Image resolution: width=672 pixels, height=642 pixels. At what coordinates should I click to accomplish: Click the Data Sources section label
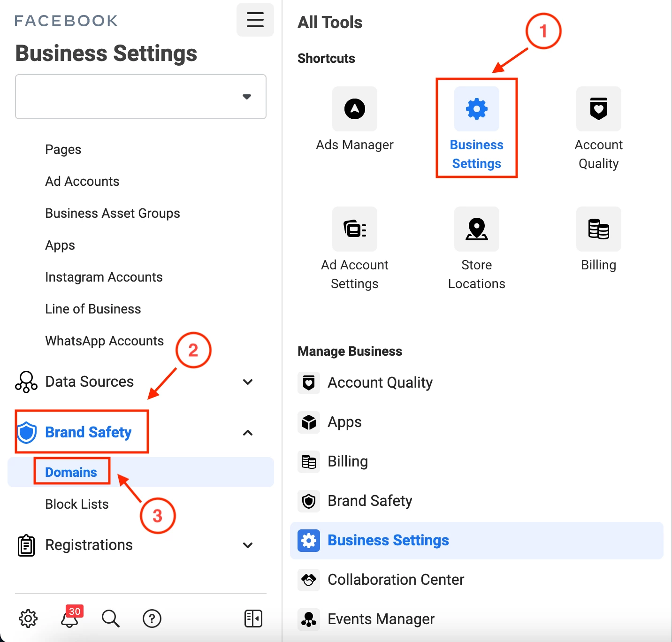(x=89, y=382)
